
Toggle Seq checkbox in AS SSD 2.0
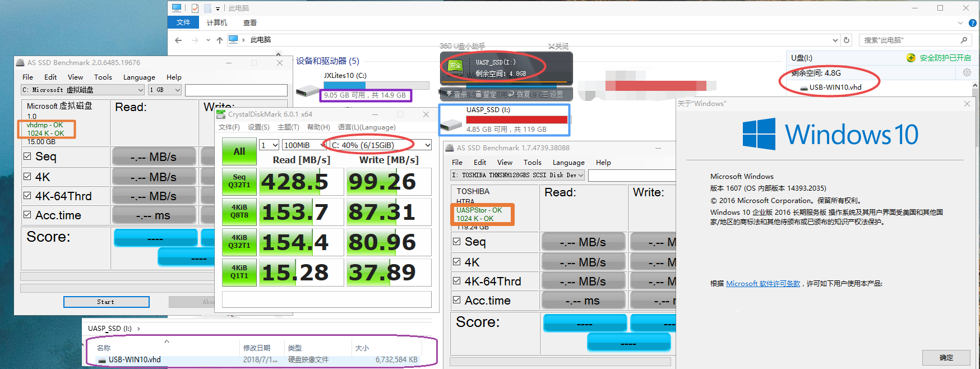tap(27, 156)
